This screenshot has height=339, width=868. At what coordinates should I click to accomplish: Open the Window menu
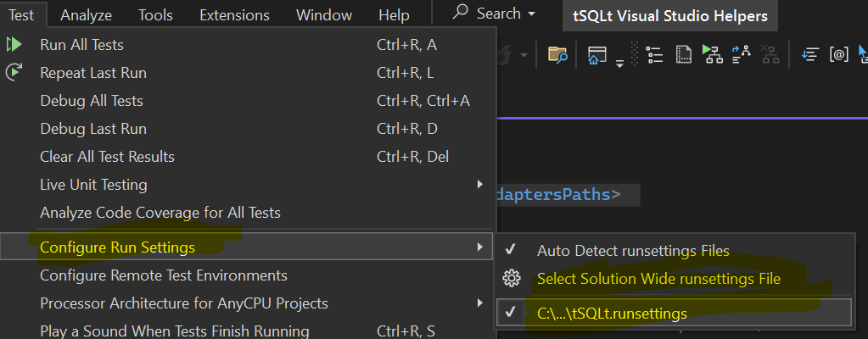324,15
